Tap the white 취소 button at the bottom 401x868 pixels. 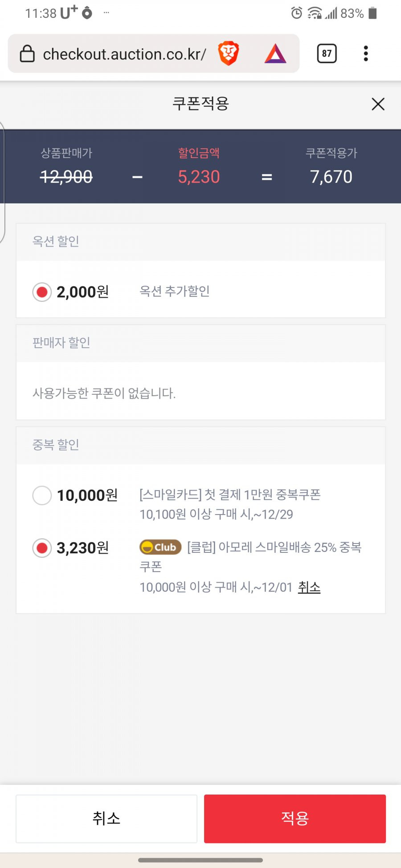click(x=106, y=819)
